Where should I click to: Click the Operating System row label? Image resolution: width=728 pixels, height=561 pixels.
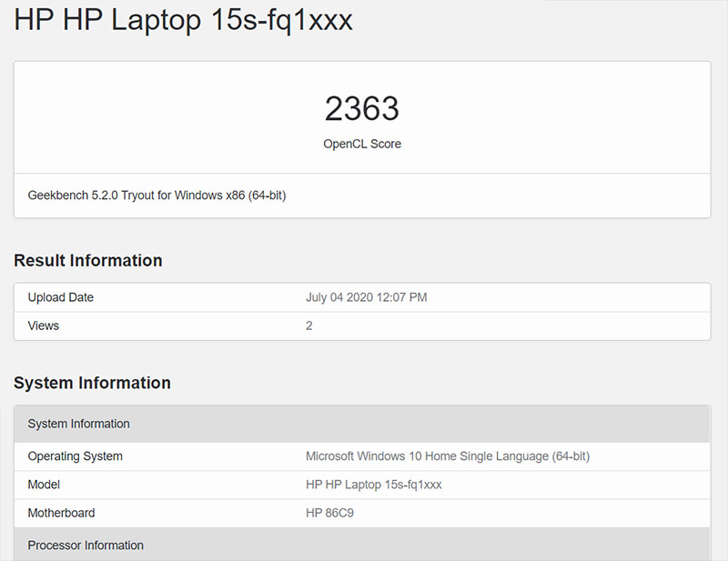pyautogui.click(x=70, y=456)
